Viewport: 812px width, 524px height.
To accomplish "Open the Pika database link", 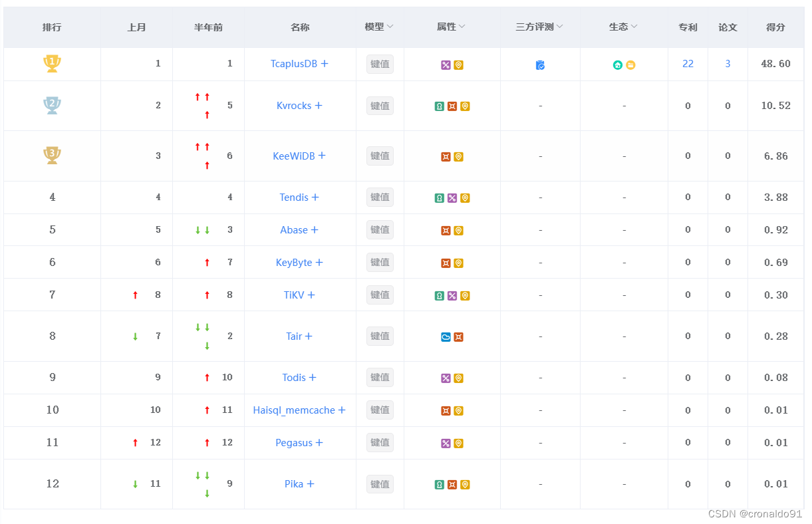I will click(x=294, y=484).
